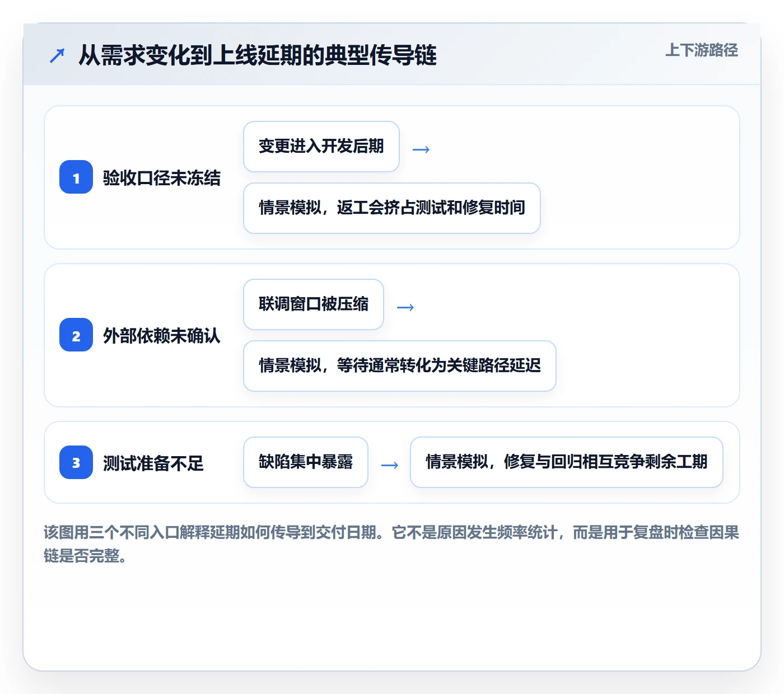The image size is (784, 694).
Task: Click the box 情景模拟，修复与回归相互竞争剩余工期
Action: [x=567, y=462]
